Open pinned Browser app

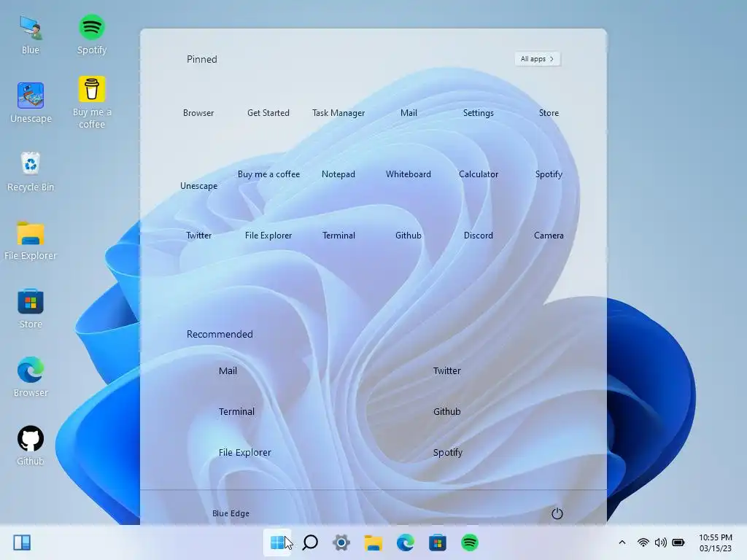coord(198,113)
